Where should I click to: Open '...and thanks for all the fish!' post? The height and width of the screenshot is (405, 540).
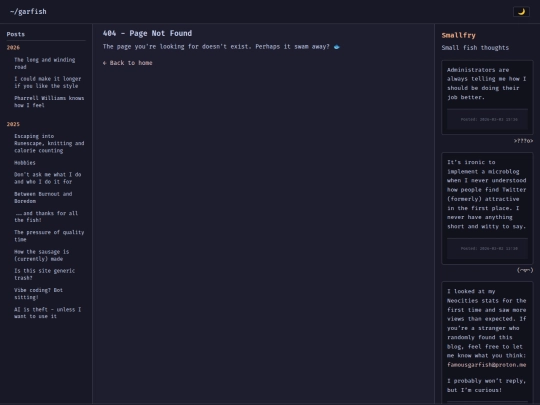[46, 217]
